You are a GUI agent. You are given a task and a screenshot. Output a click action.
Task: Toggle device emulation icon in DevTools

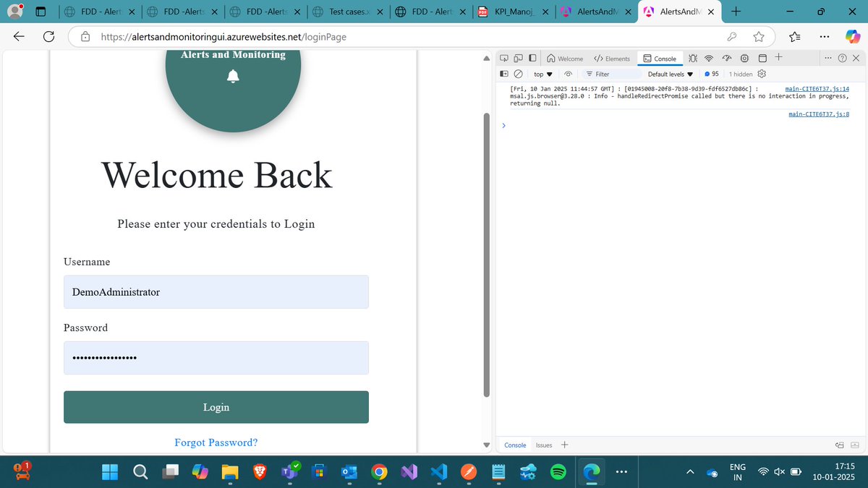click(519, 59)
